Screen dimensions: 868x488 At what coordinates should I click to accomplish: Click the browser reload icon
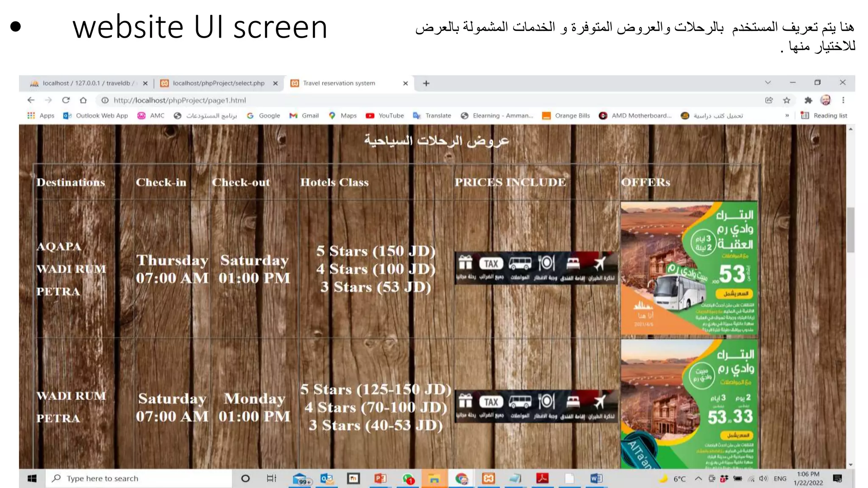point(66,100)
